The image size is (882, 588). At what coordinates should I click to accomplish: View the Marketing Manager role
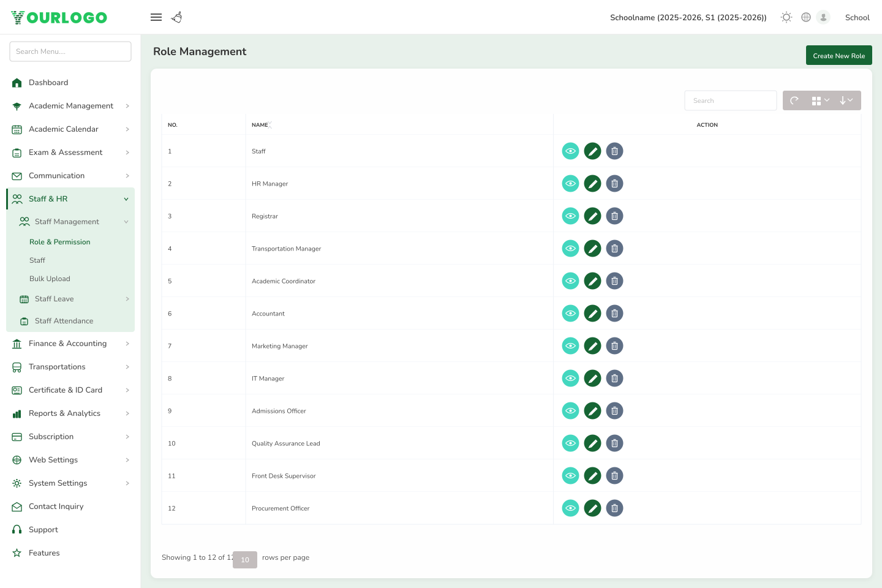[x=570, y=346]
